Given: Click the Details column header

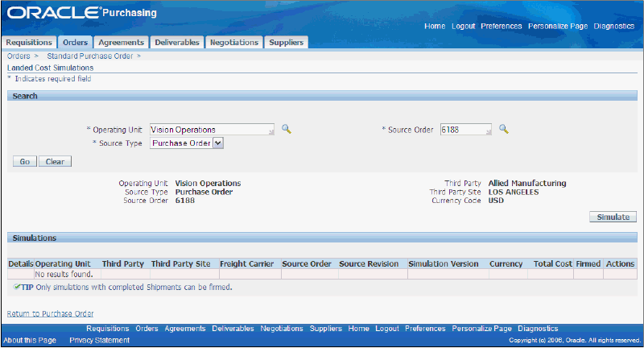Looking at the screenshot, I should tap(21, 263).
